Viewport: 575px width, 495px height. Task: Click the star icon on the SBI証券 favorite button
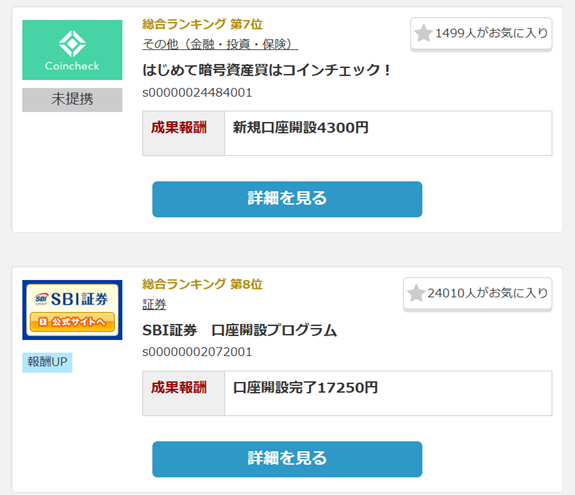tap(416, 293)
